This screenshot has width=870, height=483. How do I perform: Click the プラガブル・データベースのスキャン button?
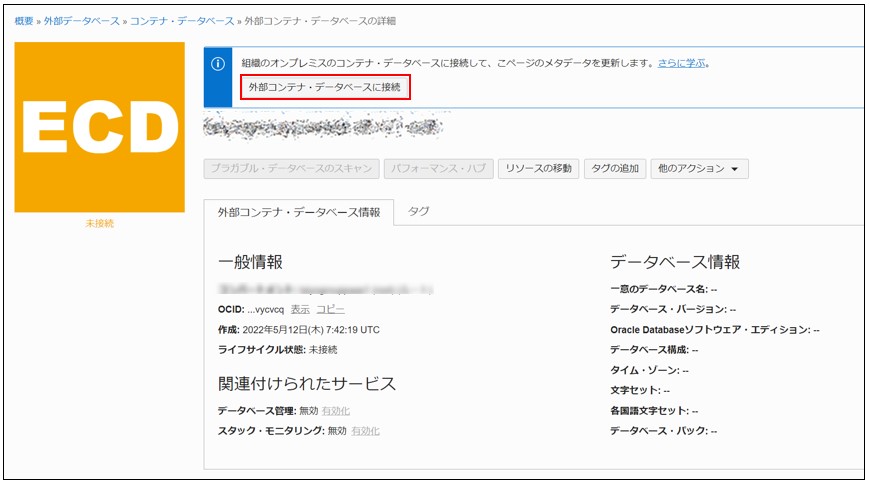pos(291,169)
